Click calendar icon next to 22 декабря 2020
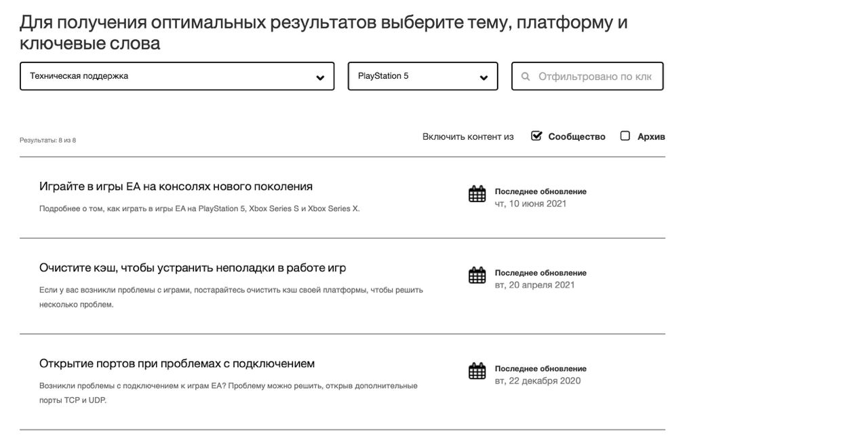This screenshot has height=437, width=868. [x=477, y=371]
